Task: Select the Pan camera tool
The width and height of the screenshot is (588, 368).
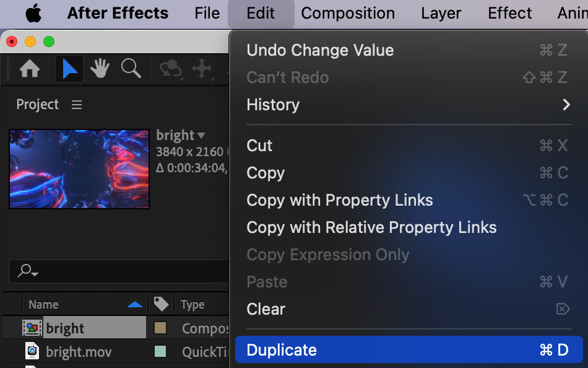Action: point(202,69)
